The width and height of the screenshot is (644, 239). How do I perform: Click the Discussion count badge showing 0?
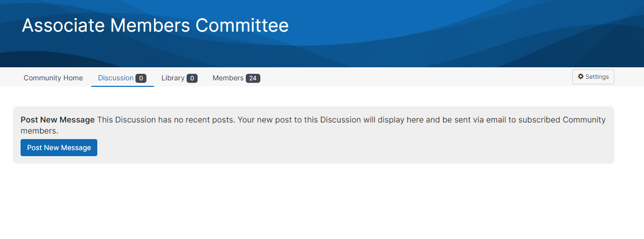(141, 78)
